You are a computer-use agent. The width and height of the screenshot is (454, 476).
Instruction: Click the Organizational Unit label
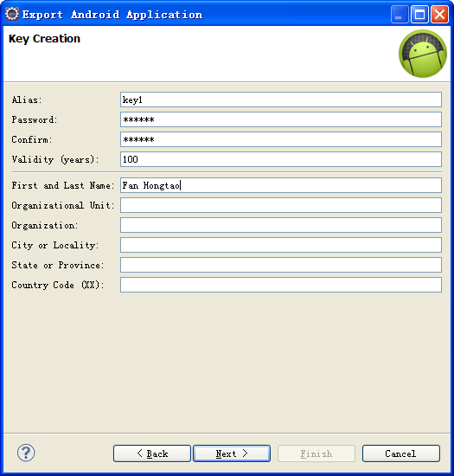[x=63, y=205]
